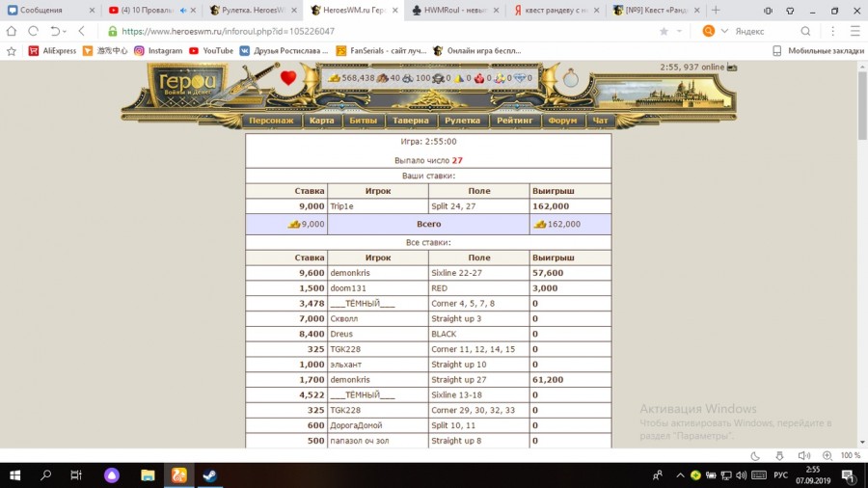Image resolution: width=868 pixels, height=488 pixels.
Task: Toggle browser night mode moon icon
Action: pyautogui.click(x=755, y=455)
